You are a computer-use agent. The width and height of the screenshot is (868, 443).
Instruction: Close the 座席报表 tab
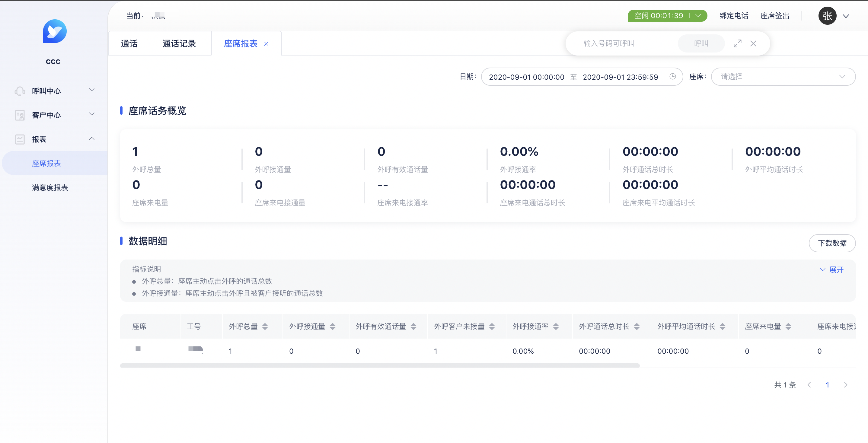coord(266,44)
